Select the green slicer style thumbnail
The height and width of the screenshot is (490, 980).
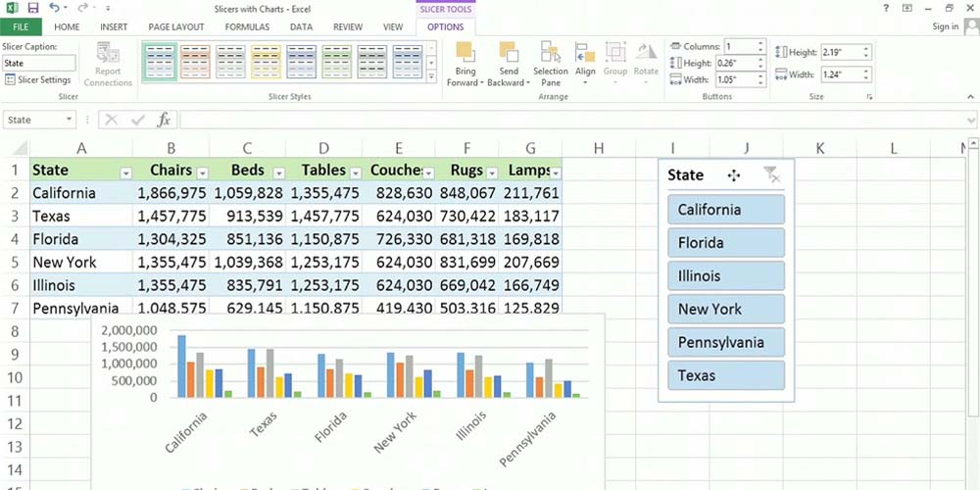(x=337, y=61)
